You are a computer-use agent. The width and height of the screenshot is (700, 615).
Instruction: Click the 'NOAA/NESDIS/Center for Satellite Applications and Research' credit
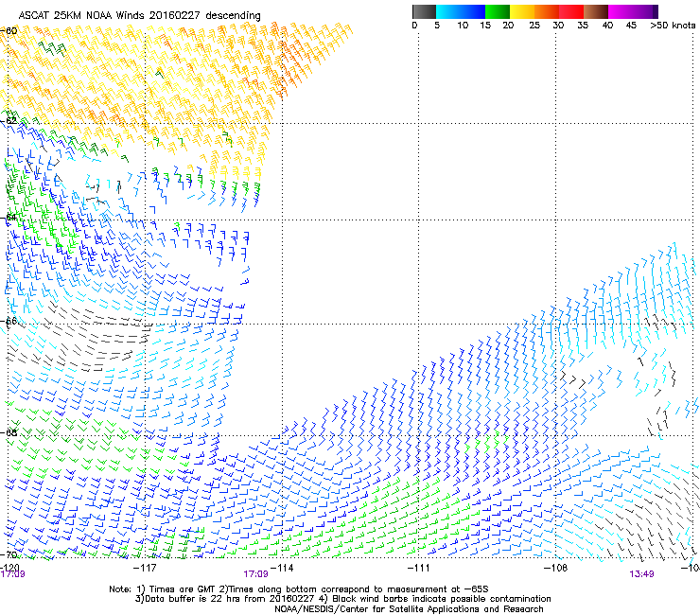coord(409,609)
